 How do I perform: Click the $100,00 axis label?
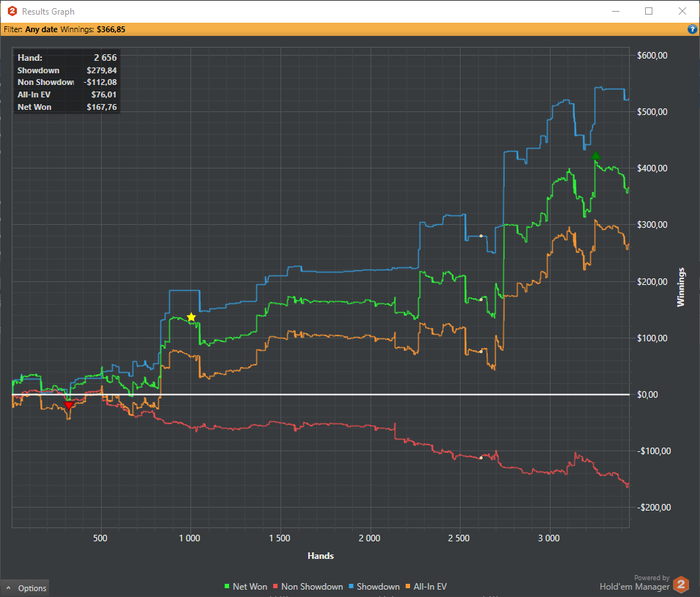coord(652,338)
